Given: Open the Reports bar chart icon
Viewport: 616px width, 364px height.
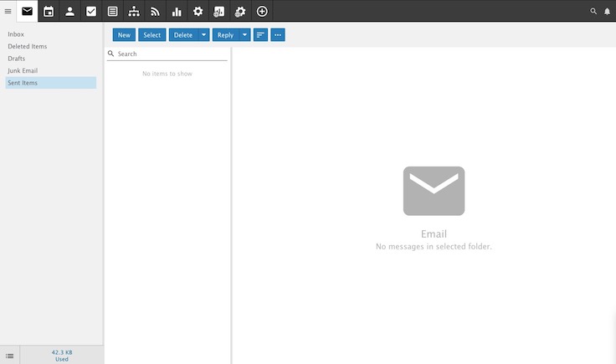Looking at the screenshot, I should click(177, 11).
